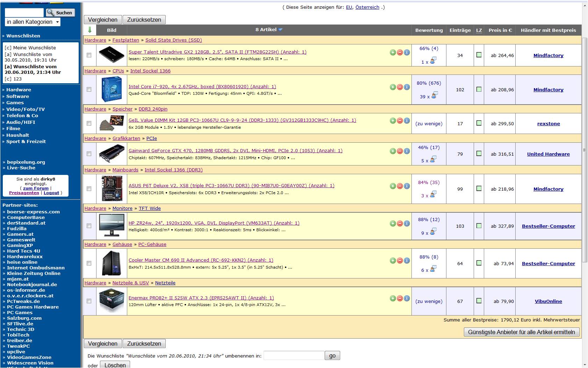Remove one Super Talent Ultradrive from wishlist
Image resolution: width=588 pixels, height=368 pixels.
(x=400, y=52)
